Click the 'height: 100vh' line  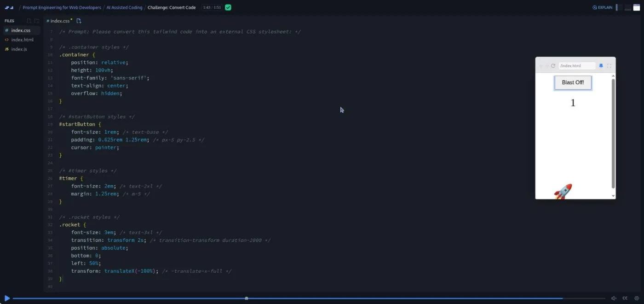click(92, 70)
